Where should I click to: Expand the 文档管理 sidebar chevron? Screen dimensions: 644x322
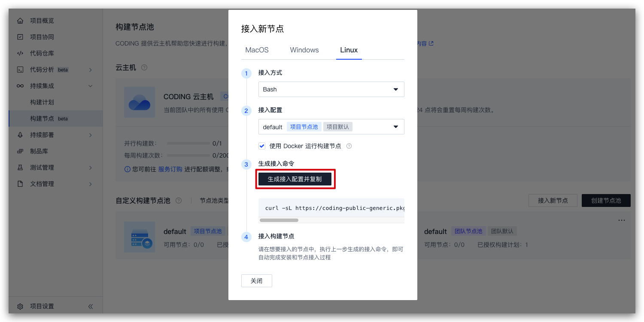pyautogui.click(x=91, y=184)
